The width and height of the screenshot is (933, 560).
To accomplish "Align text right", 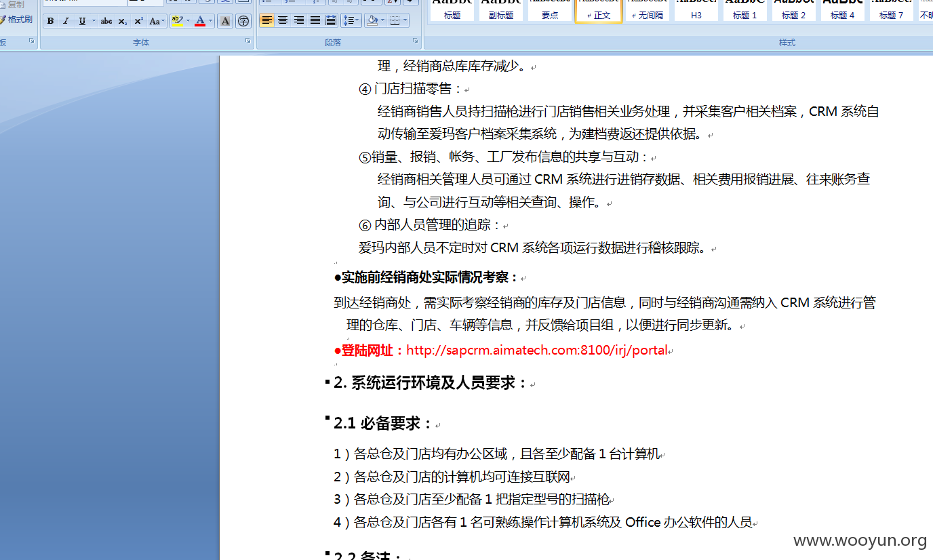I will click(x=299, y=20).
